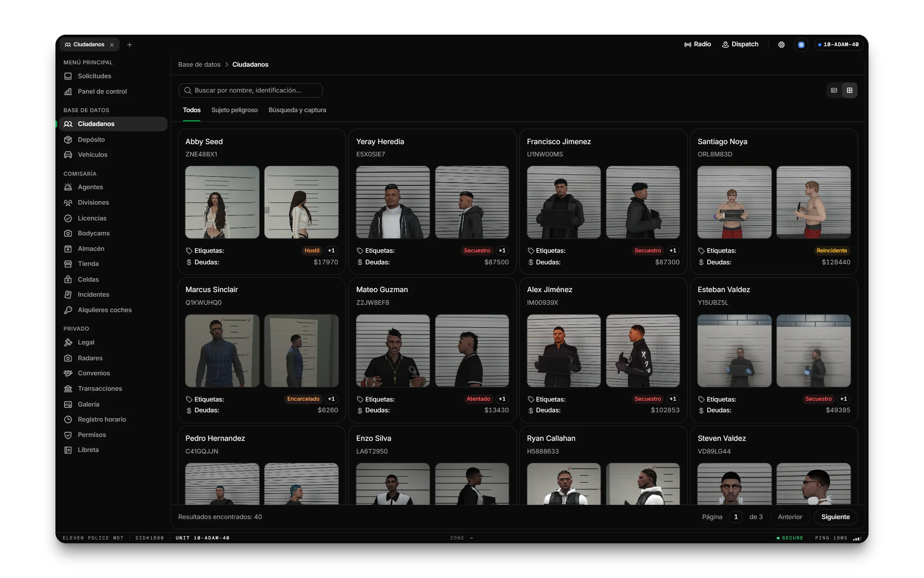
Task: Add a new tab with plus icon
Action: pos(130,45)
